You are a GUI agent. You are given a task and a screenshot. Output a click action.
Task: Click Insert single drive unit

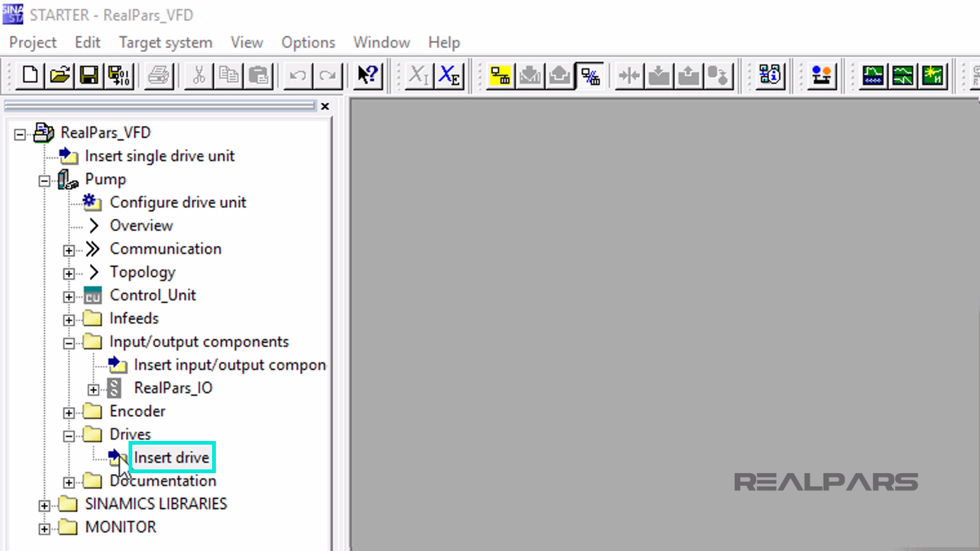coord(159,156)
